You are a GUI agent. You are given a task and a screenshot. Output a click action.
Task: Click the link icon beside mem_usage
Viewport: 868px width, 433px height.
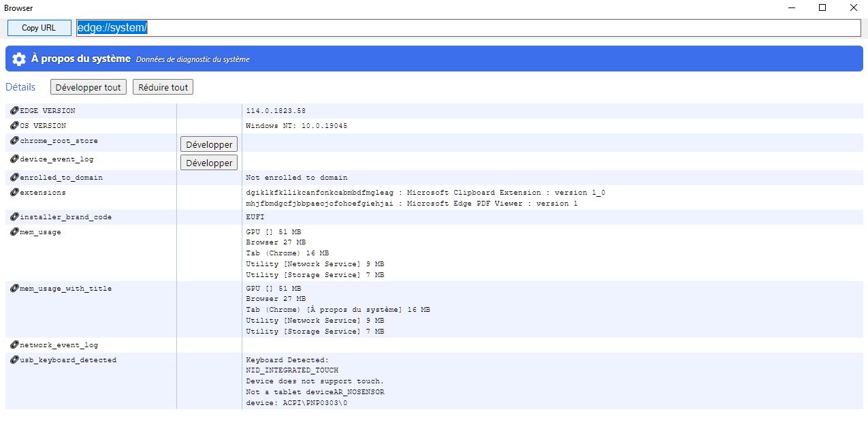point(14,232)
